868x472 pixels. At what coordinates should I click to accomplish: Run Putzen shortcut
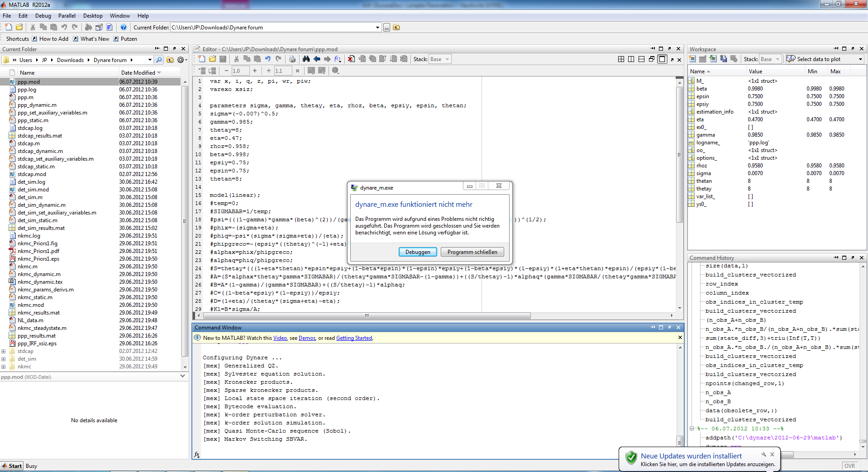125,39
